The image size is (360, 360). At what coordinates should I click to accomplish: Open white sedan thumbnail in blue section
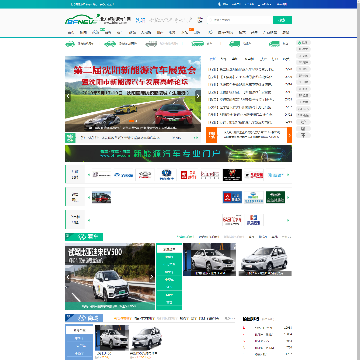click(x=112, y=337)
